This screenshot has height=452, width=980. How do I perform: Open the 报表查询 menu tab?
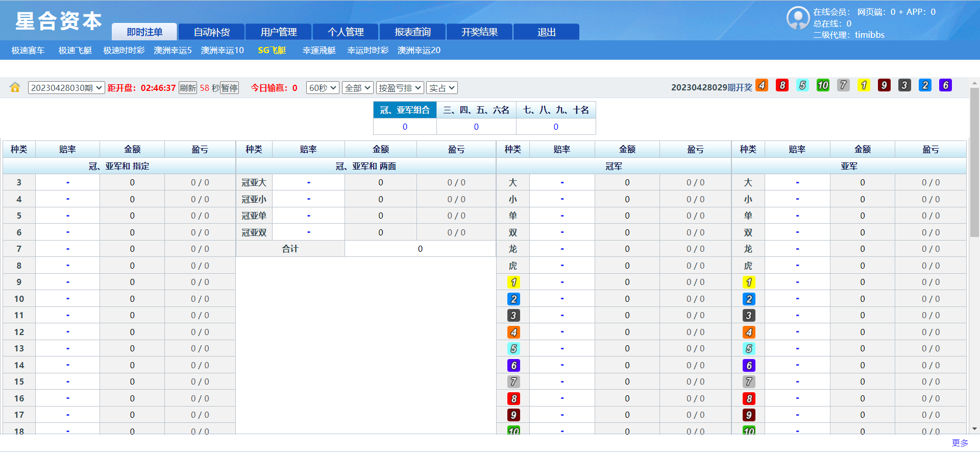[412, 32]
